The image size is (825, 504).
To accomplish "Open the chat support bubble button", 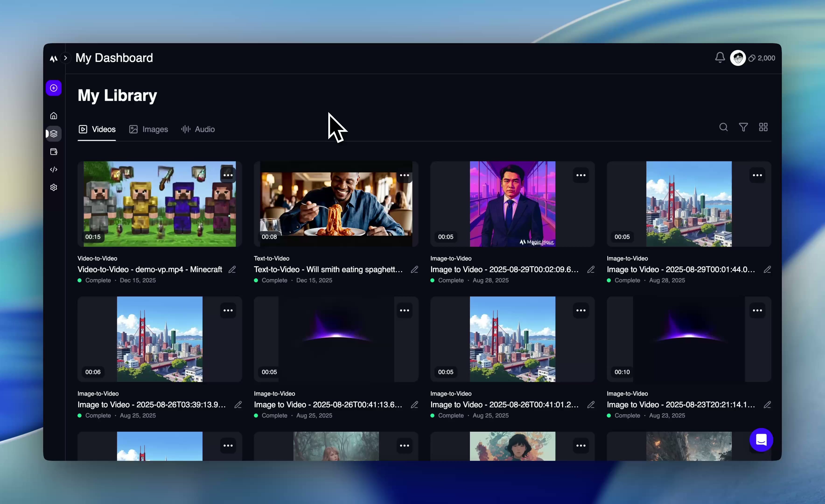I will [x=761, y=440].
